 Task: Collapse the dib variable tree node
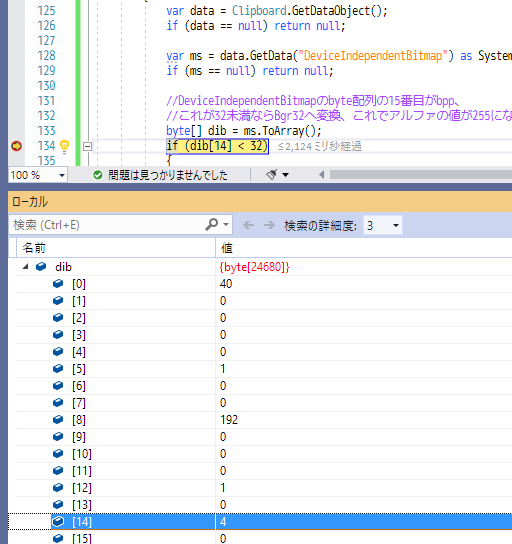[x=25, y=267]
